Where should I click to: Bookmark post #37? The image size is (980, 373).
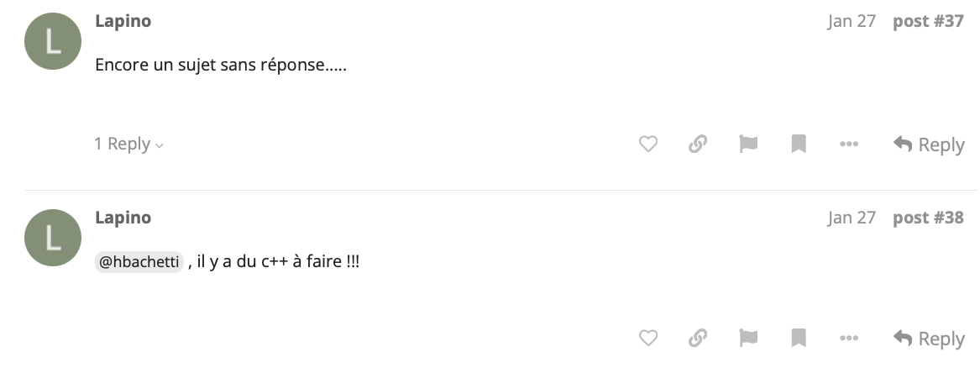click(x=798, y=144)
